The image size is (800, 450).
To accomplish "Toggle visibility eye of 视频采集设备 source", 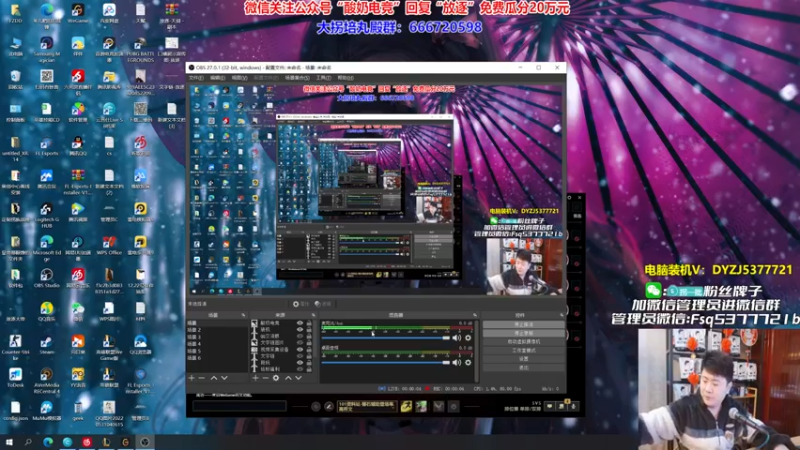I will pos(300,349).
